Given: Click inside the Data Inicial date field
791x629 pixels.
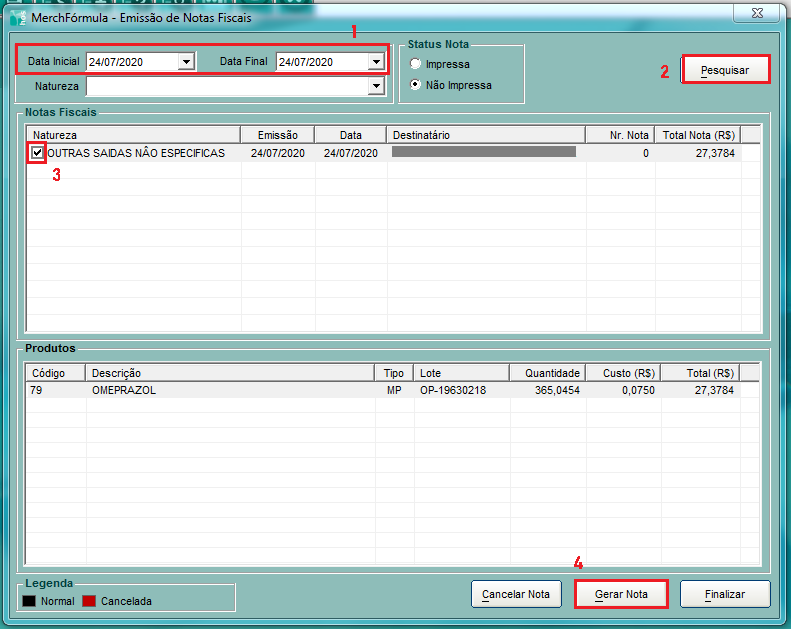Looking at the screenshot, I should tap(130, 62).
